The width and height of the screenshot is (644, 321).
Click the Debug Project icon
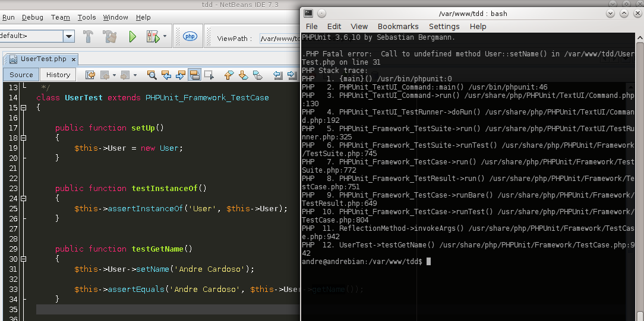click(153, 36)
